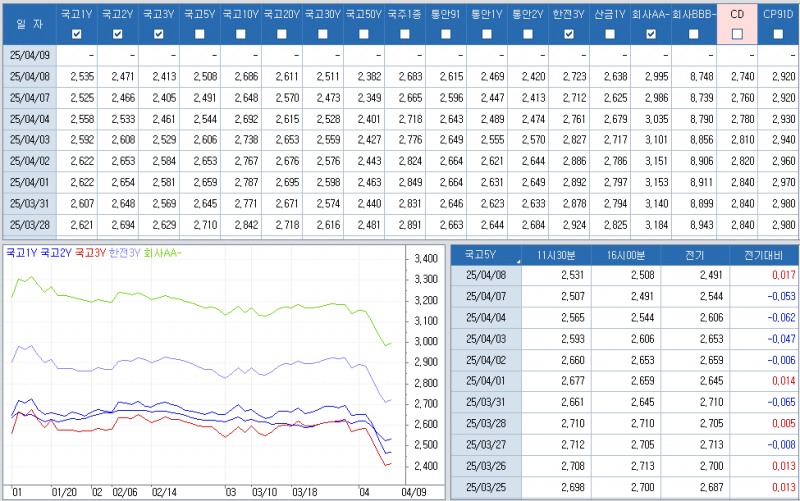Enable the CP91D checkbox
Viewport: 800px width, 501px height.
click(778, 34)
